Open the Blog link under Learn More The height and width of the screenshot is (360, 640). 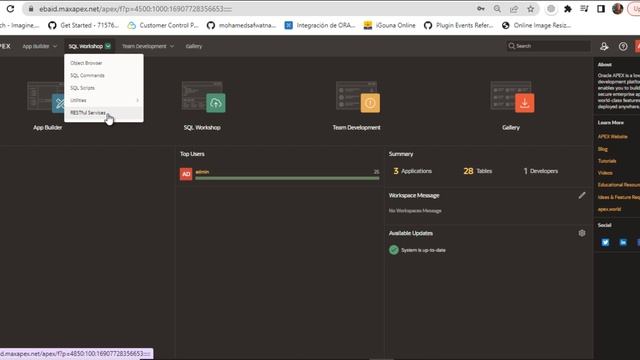[602, 149]
